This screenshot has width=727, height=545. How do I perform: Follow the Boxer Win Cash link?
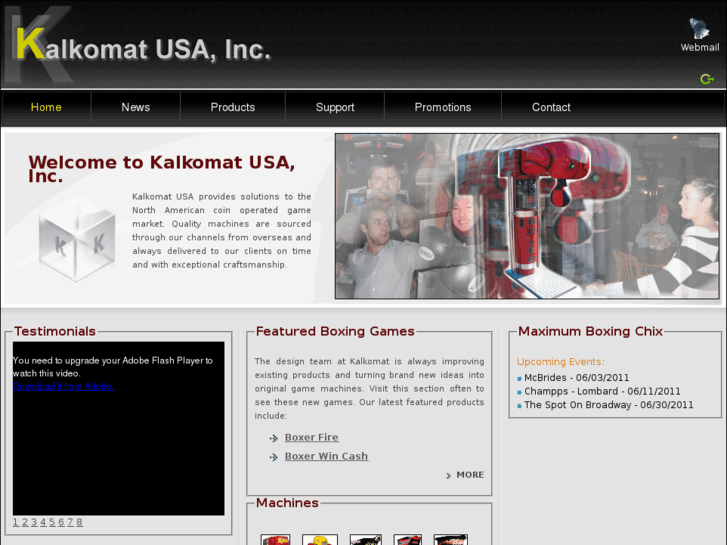[x=326, y=456]
